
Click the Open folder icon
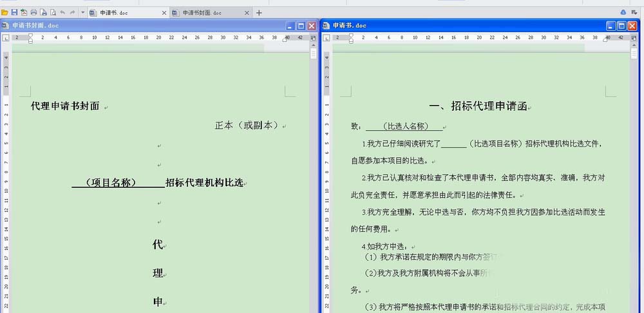(5, 13)
